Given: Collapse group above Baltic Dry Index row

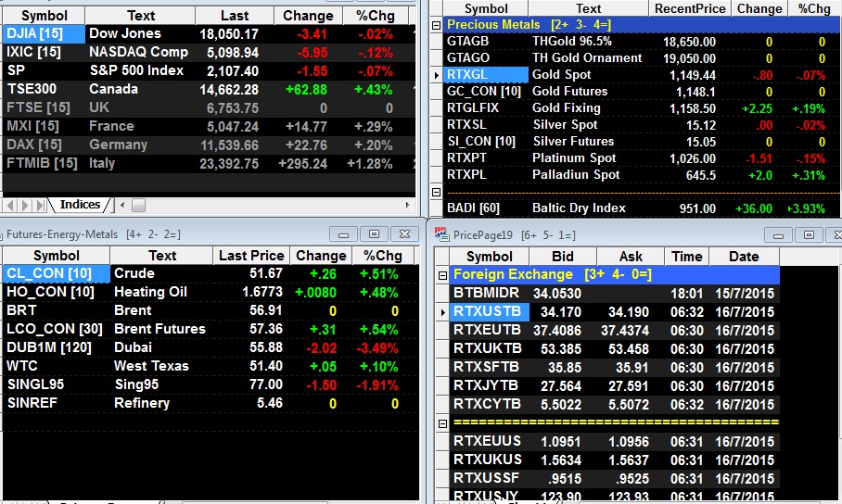Looking at the screenshot, I should click(x=436, y=192).
